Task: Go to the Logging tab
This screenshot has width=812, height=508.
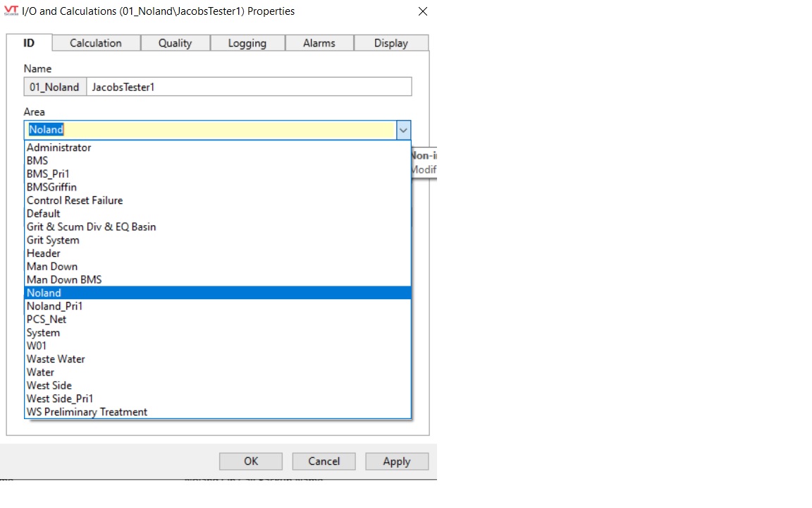Action: click(247, 43)
